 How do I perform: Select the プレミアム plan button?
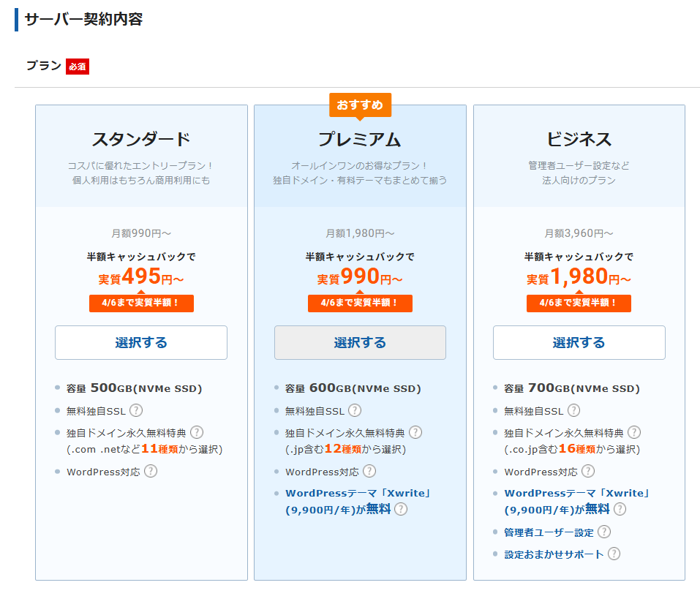click(x=360, y=342)
